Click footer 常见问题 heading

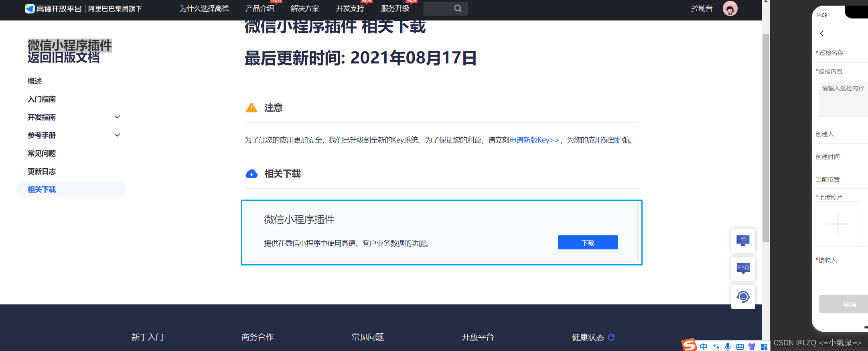tap(368, 337)
